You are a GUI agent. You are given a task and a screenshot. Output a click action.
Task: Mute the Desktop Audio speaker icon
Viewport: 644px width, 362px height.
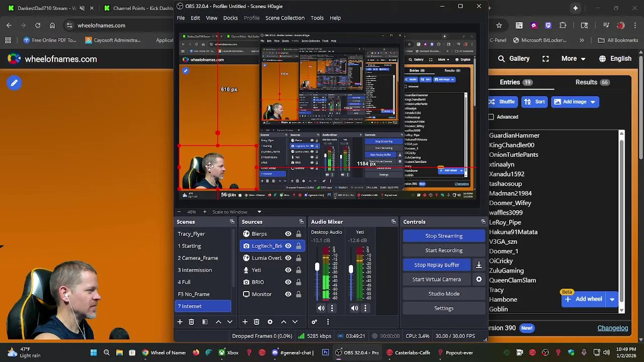click(x=321, y=308)
